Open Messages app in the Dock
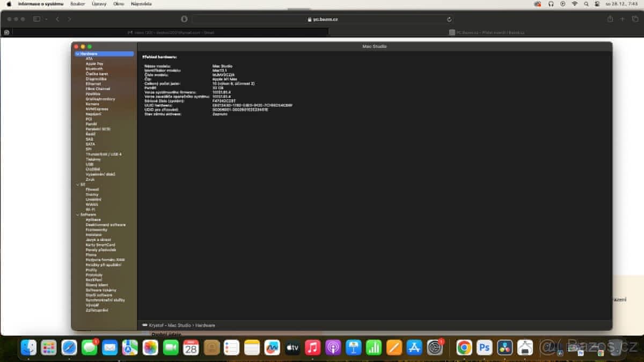644x362 pixels. click(x=90, y=348)
